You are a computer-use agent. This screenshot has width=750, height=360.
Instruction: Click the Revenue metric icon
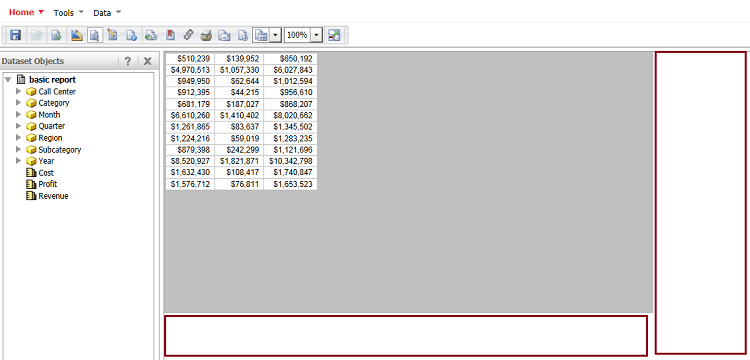pyautogui.click(x=32, y=196)
